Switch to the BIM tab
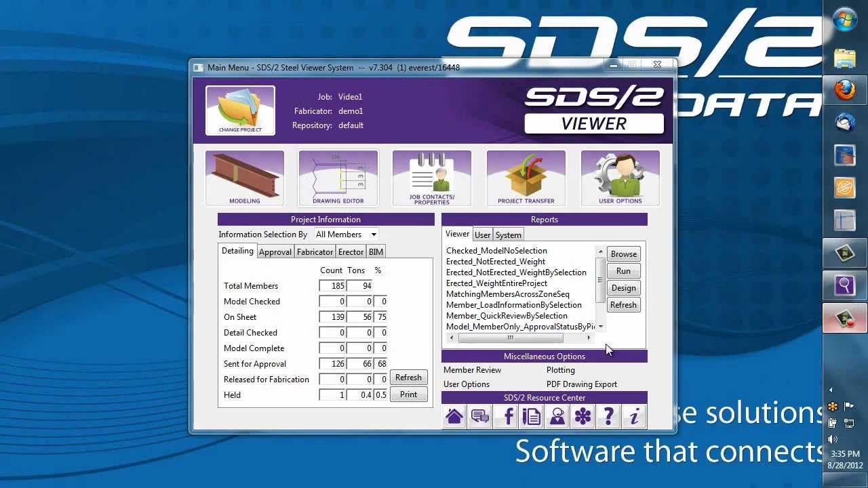The width and height of the screenshot is (868, 488). pyautogui.click(x=376, y=252)
